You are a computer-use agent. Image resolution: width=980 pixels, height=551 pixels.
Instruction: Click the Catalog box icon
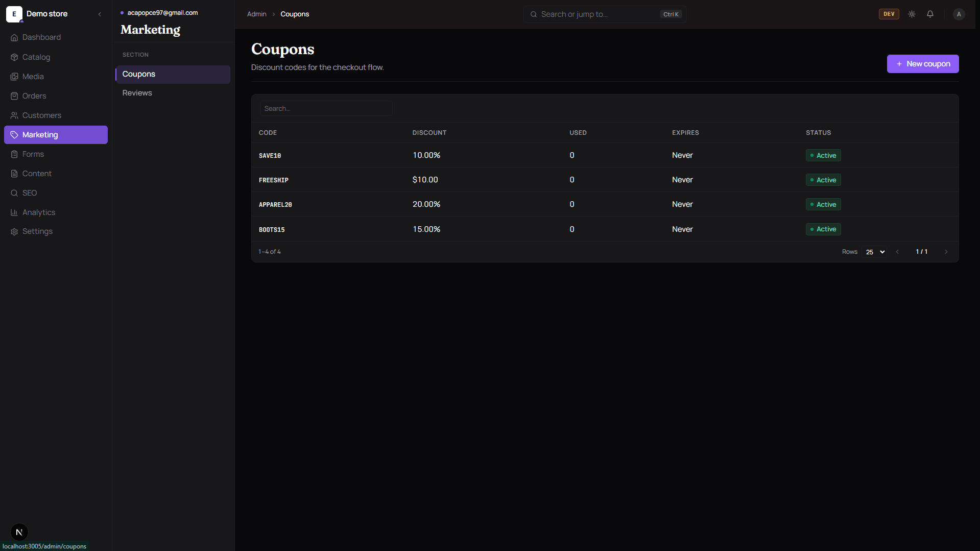coord(14,57)
